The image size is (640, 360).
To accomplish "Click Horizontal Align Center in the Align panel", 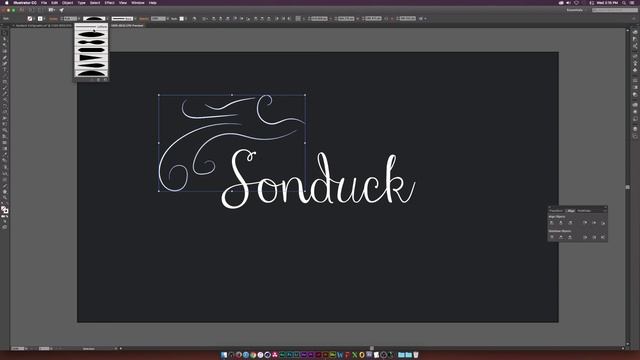I will (561, 223).
